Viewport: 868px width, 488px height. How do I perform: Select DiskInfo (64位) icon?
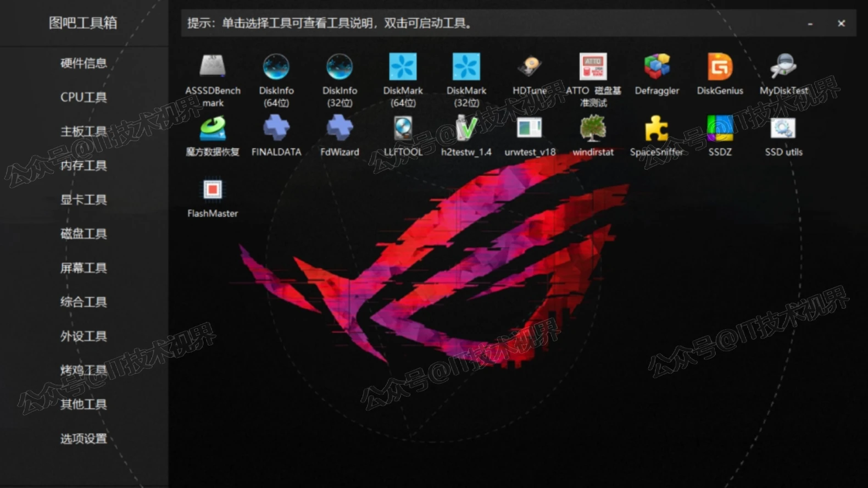tap(276, 66)
